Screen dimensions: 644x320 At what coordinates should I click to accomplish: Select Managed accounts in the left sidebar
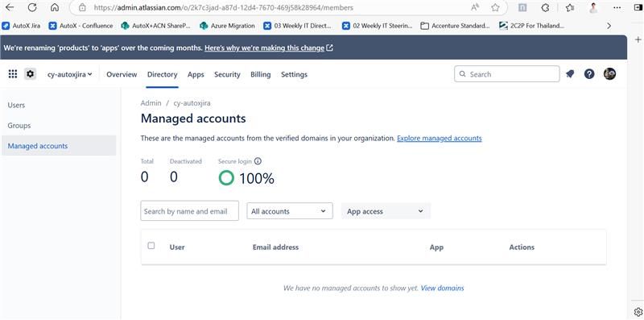pyautogui.click(x=59, y=146)
